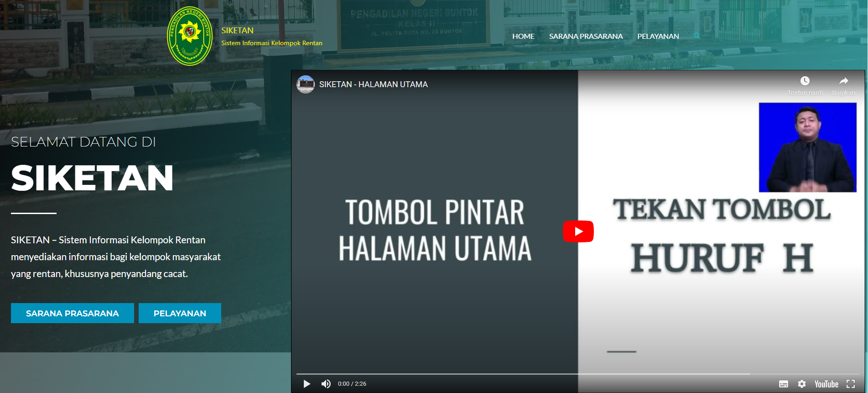Click Tonton nanti clock icon
This screenshot has width=868, height=393.
(805, 81)
